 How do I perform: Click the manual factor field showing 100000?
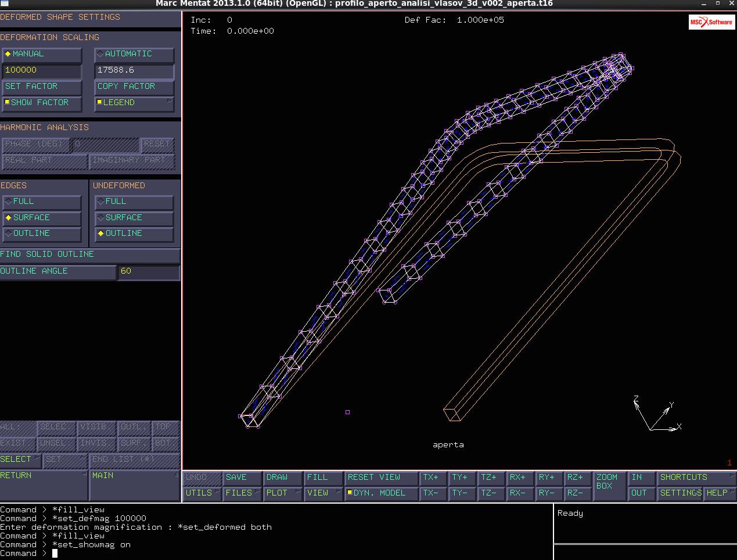click(42, 70)
